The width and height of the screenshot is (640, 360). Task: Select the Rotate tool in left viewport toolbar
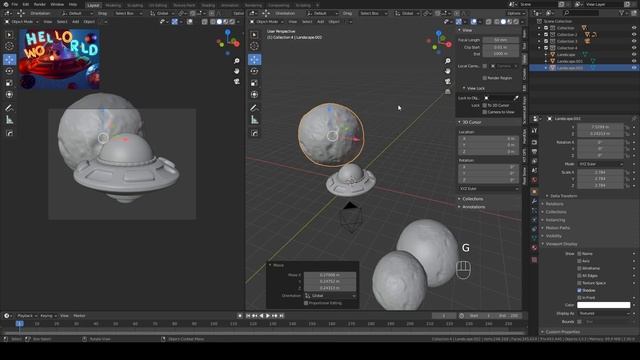tap(9, 71)
